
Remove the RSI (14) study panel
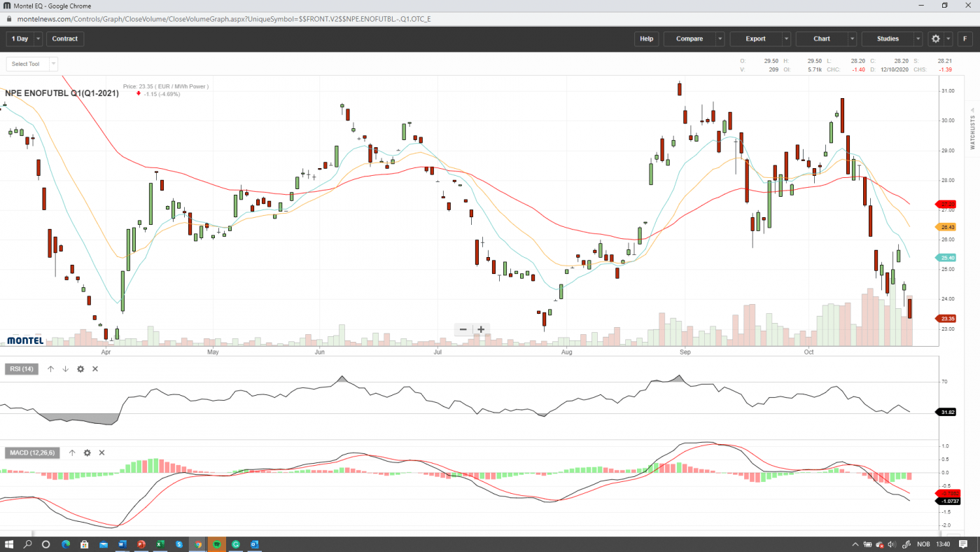coord(95,369)
